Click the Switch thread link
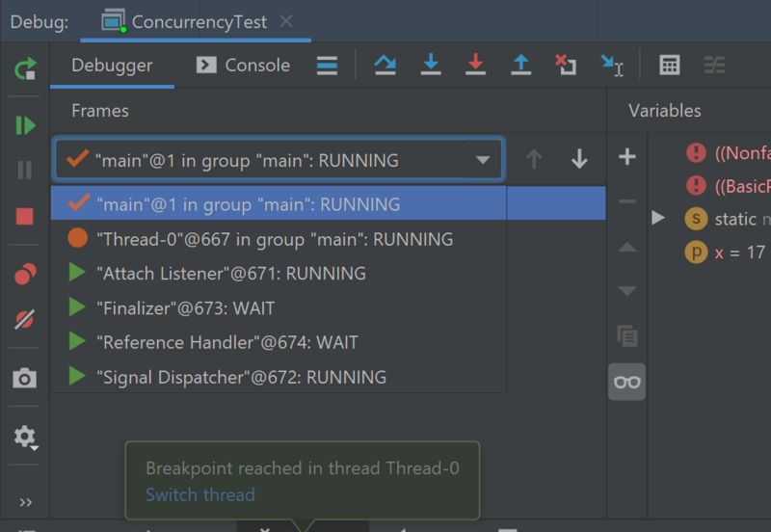Viewport: 771px width, 532px height. [200, 494]
